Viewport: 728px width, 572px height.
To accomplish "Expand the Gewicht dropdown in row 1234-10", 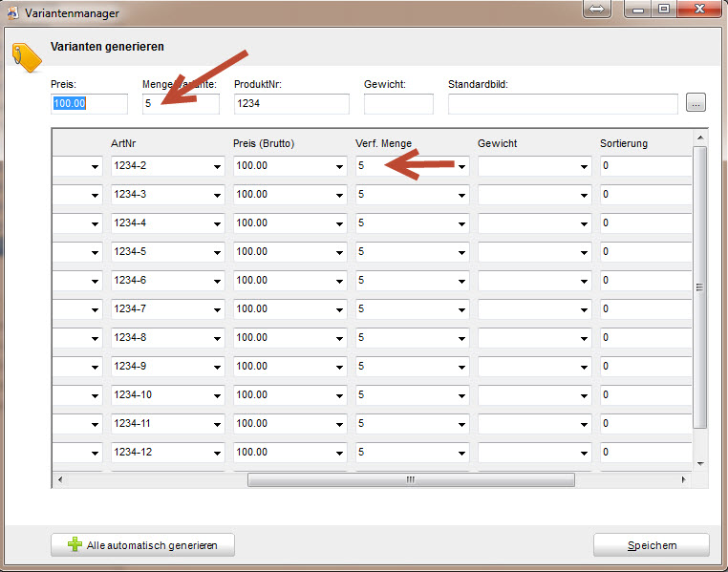I will pos(585,396).
